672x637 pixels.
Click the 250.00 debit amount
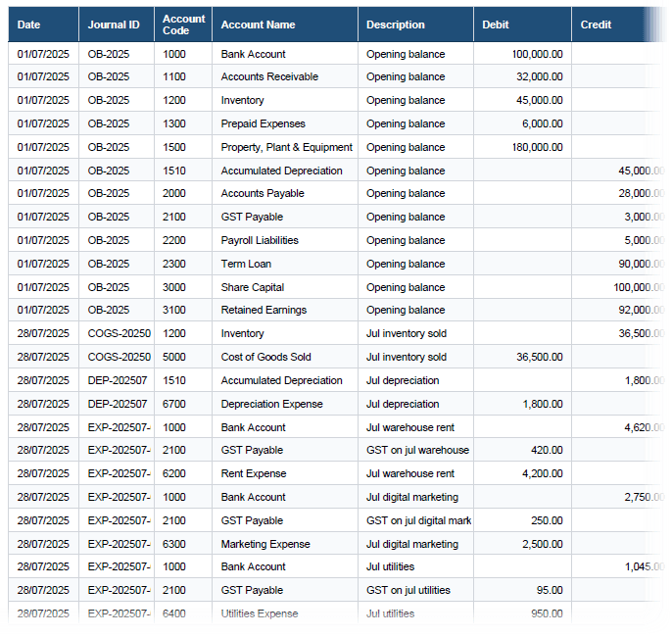[547, 520]
